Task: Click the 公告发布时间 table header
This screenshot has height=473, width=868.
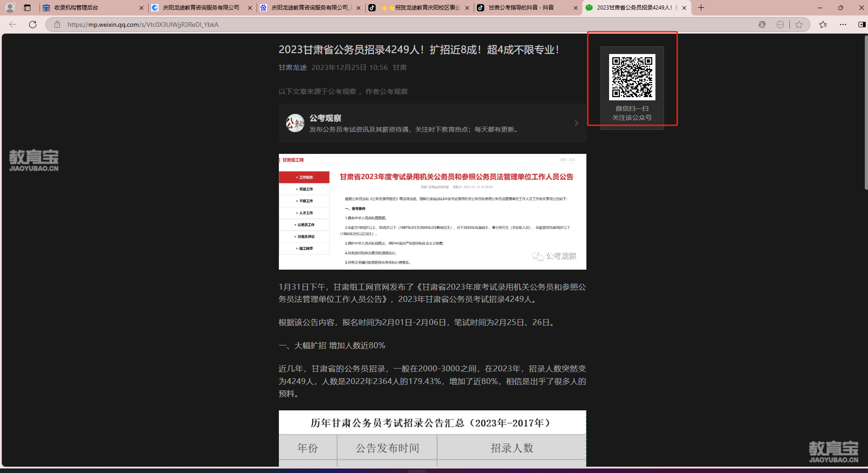Action: pos(387,448)
